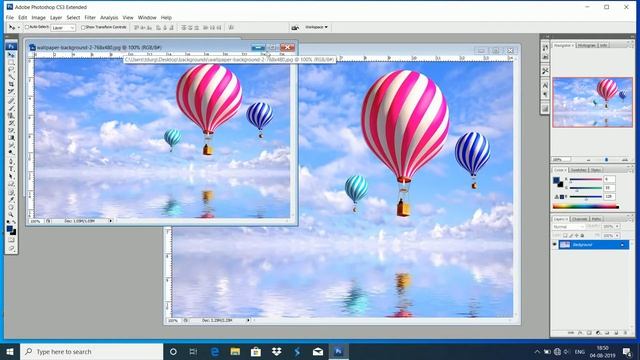Open the Image menu
Screen dimensions: 640x360
pyautogui.click(x=38, y=18)
